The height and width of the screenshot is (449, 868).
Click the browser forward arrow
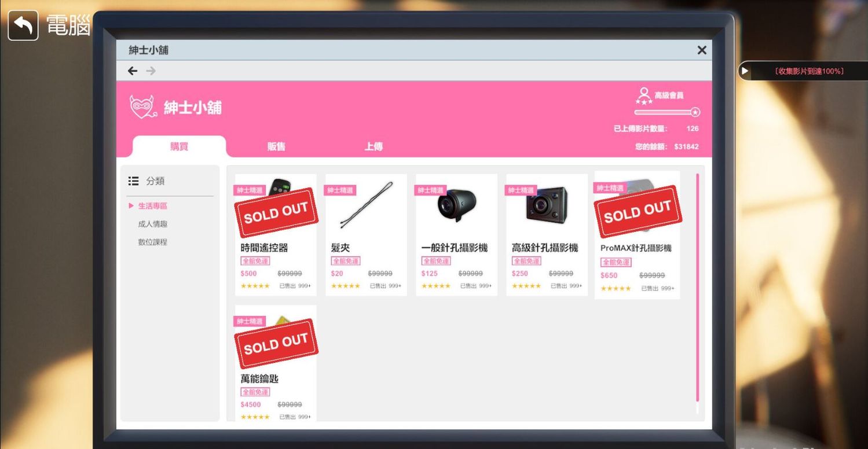click(x=151, y=71)
